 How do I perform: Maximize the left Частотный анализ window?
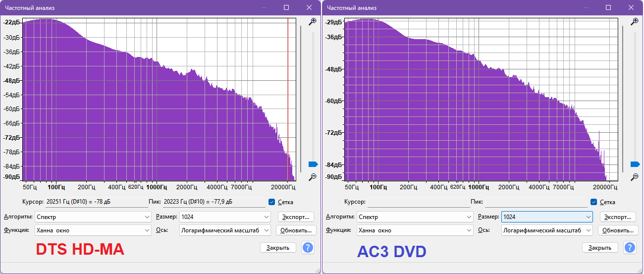(286, 7)
